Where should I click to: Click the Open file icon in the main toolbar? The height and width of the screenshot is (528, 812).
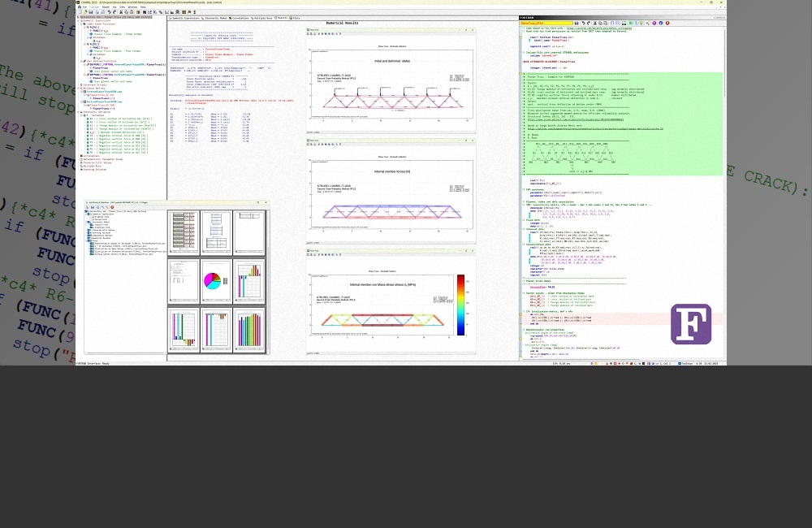tap(85, 12)
